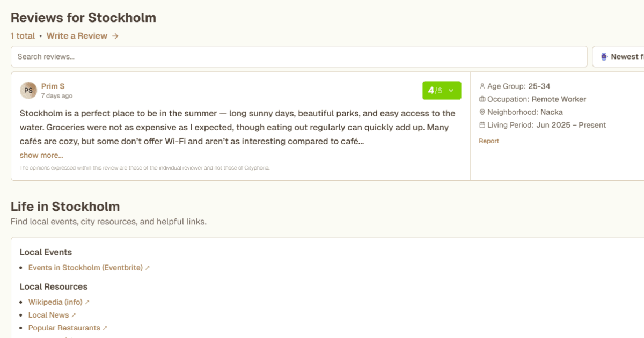Click the PS reviewer avatar
Viewport: 644px width, 338px height.
(28, 91)
